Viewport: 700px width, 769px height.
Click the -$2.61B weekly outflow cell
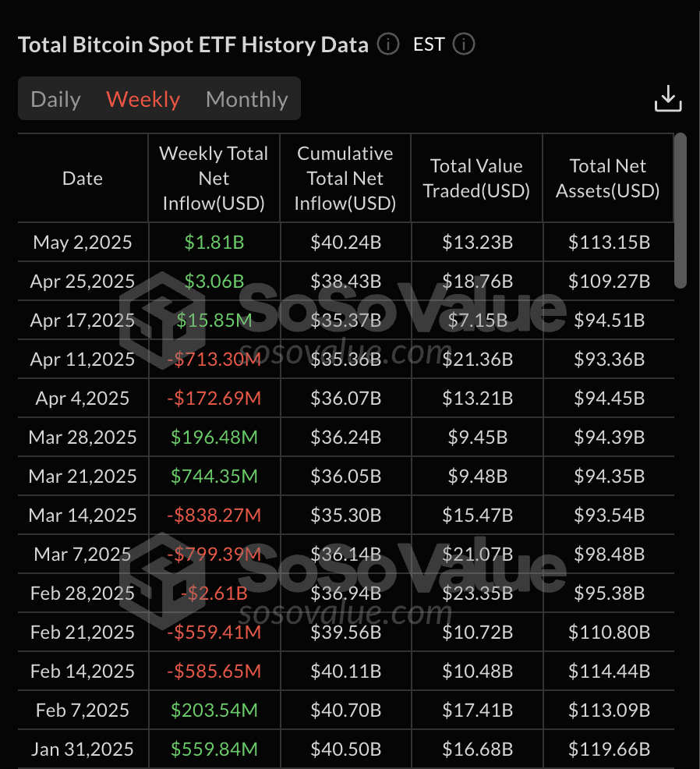[214, 594]
